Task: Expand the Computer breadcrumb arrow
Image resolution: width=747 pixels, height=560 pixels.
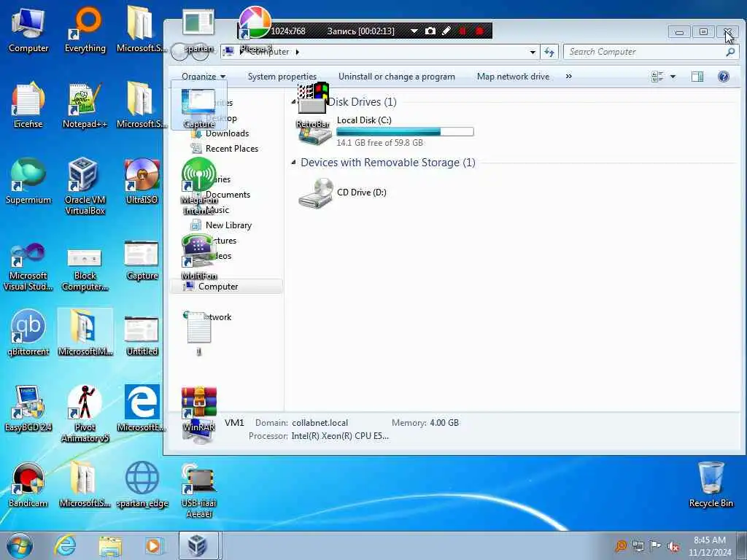Action: (298, 52)
